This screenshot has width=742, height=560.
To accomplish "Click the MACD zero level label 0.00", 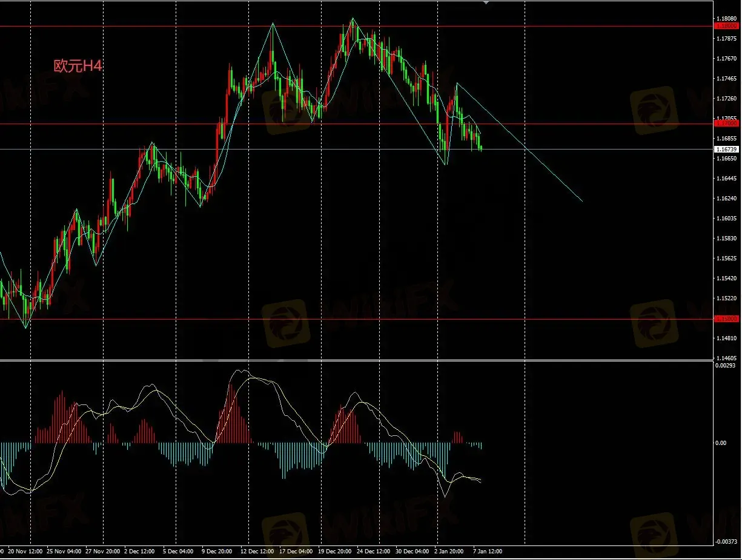I will [x=721, y=443].
